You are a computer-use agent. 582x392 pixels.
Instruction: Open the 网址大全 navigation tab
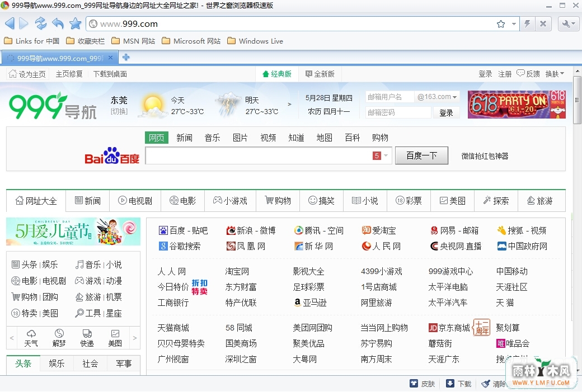click(36, 201)
